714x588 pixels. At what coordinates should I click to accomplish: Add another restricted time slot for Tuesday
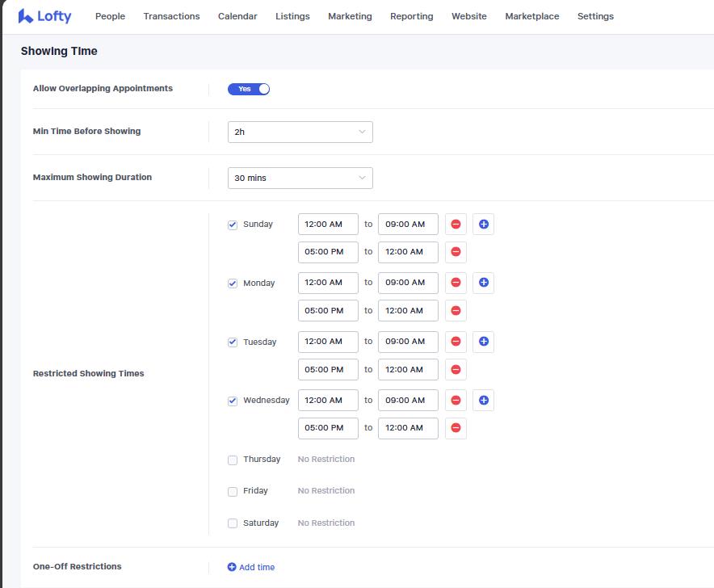coord(484,342)
